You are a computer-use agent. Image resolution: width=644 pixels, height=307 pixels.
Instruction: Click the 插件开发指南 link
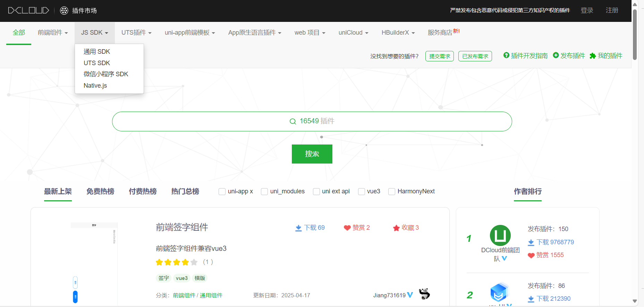[x=529, y=55]
